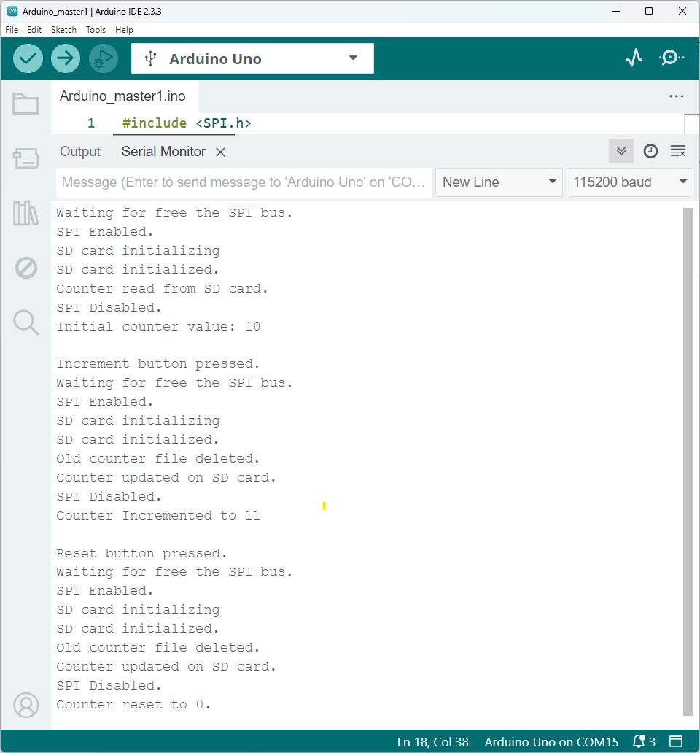The height and width of the screenshot is (753, 700).
Task: Open the Sketch menu
Action: [x=64, y=30]
